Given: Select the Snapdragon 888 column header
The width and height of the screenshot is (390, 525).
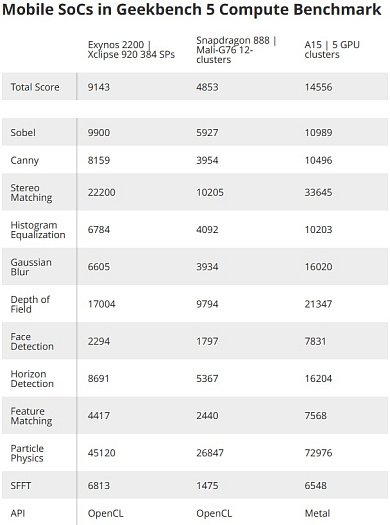Looking at the screenshot, I should pos(236,50).
